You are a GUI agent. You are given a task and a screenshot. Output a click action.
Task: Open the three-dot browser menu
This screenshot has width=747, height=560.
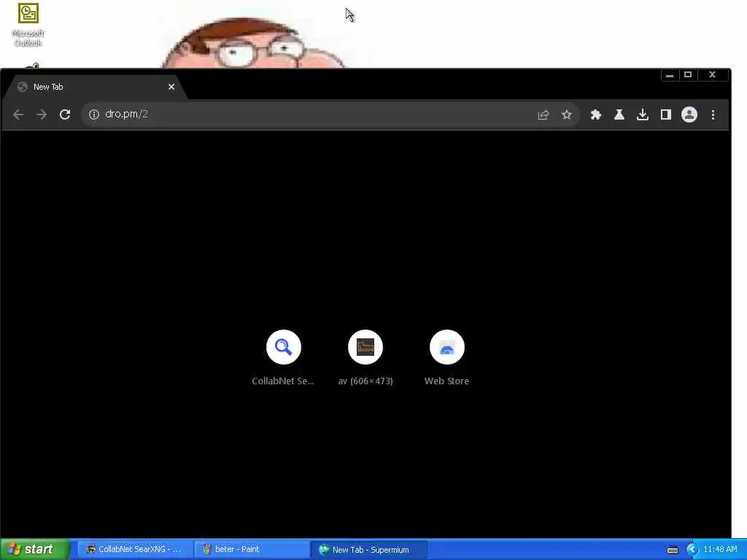click(713, 114)
